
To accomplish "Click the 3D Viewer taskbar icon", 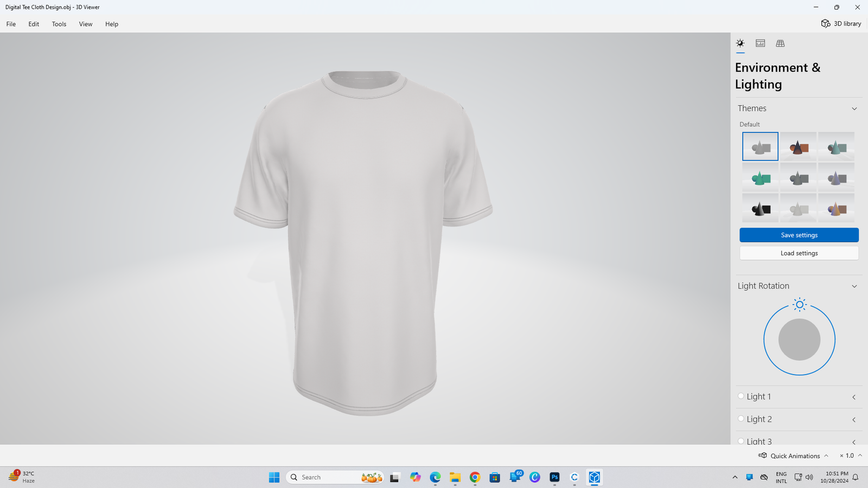I will 595,477.
